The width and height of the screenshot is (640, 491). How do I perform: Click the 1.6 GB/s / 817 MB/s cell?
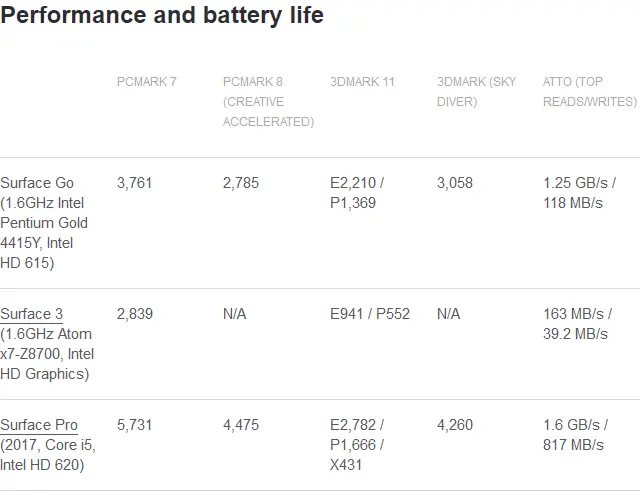tap(576, 435)
